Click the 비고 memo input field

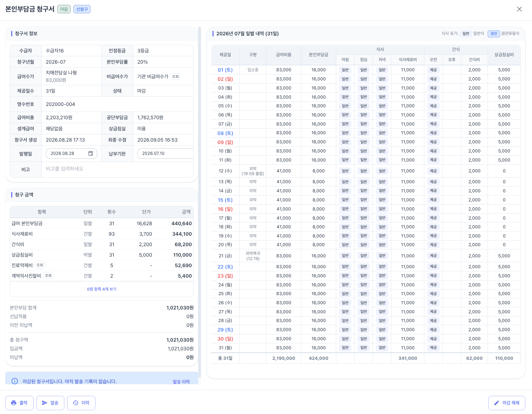coord(117,169)
